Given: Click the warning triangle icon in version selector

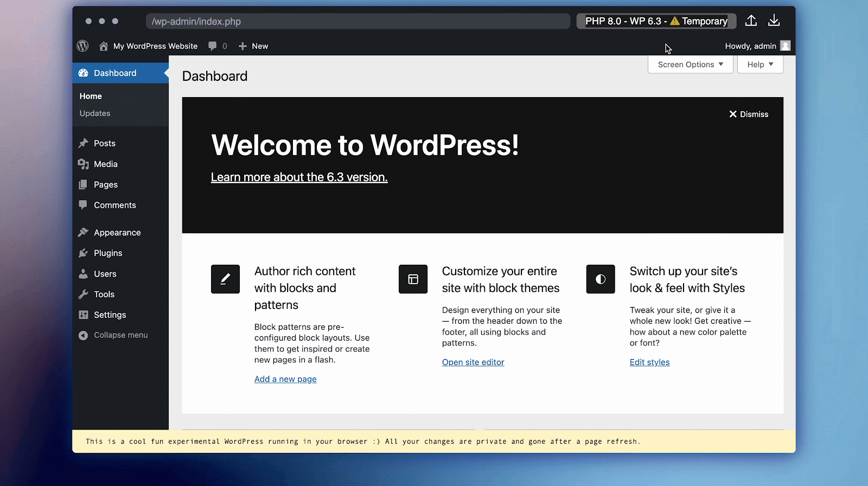Looking at the screenshot, I should point(674,21).
